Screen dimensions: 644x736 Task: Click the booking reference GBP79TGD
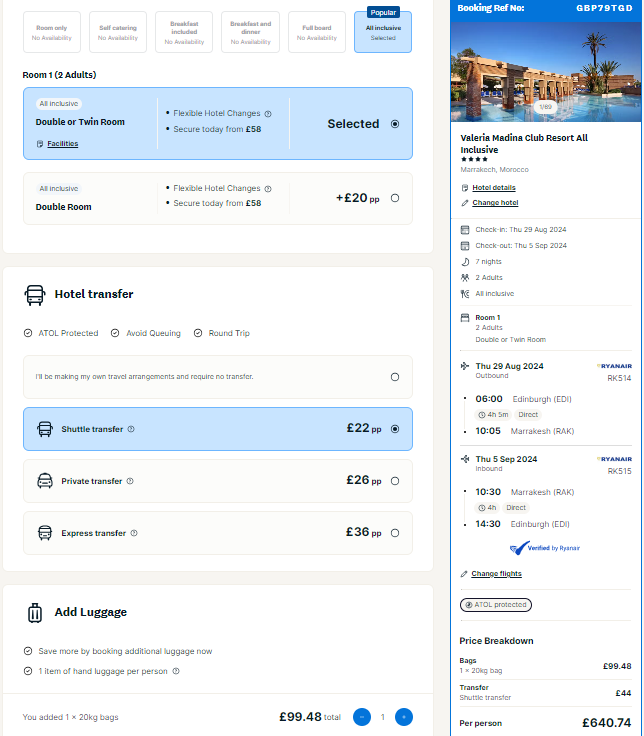604,8
